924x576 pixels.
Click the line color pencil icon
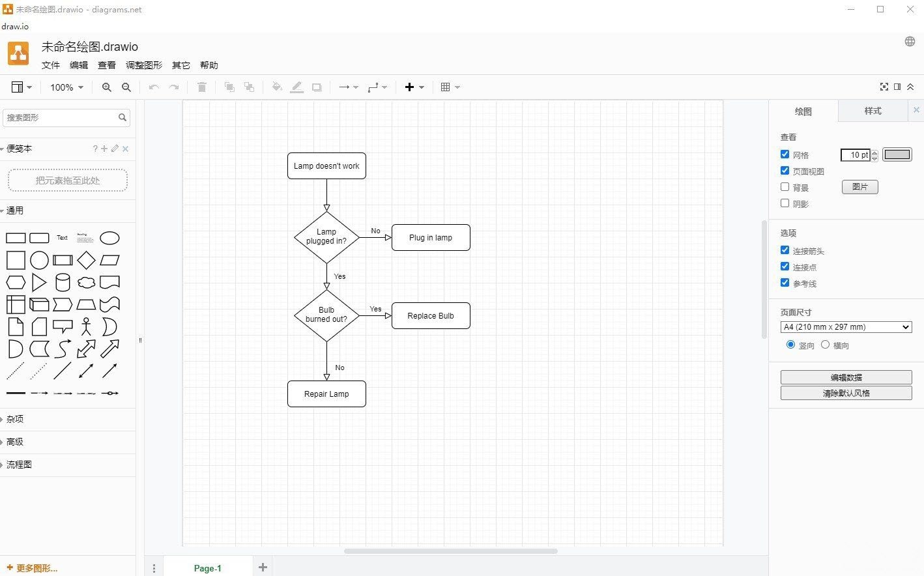[x=297, y=87]
